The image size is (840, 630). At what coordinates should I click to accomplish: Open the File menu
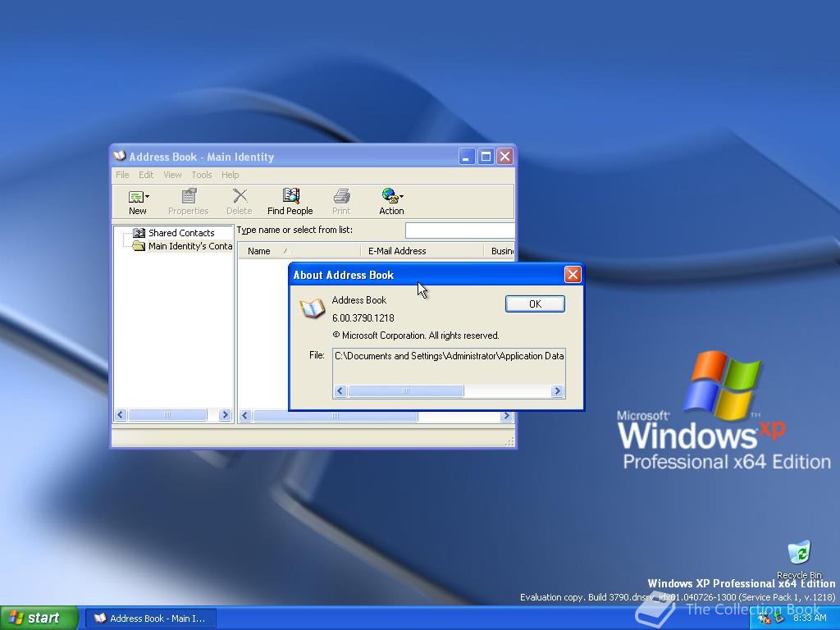tap(121, 174)
